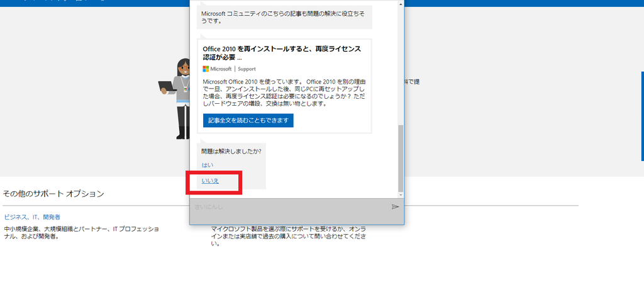Click the Office 2010 article title

(282, 53)
